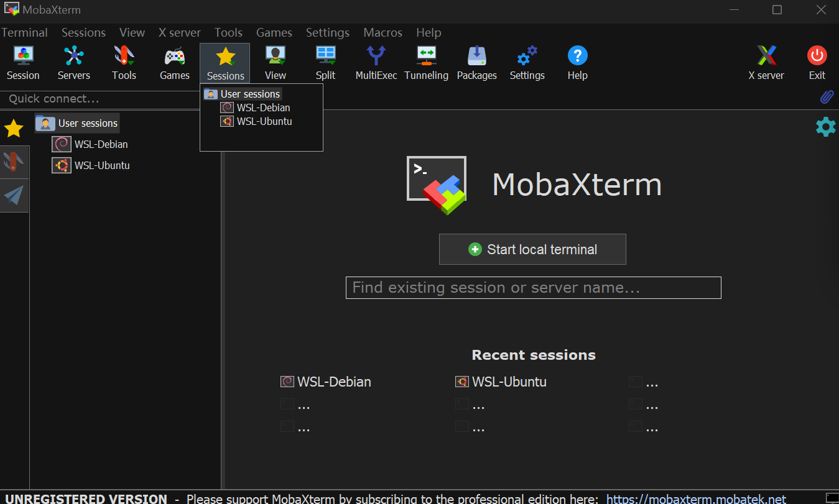Switch to the Macros sidebar paper plane panel
839x504 pixels.
(14, 196)
